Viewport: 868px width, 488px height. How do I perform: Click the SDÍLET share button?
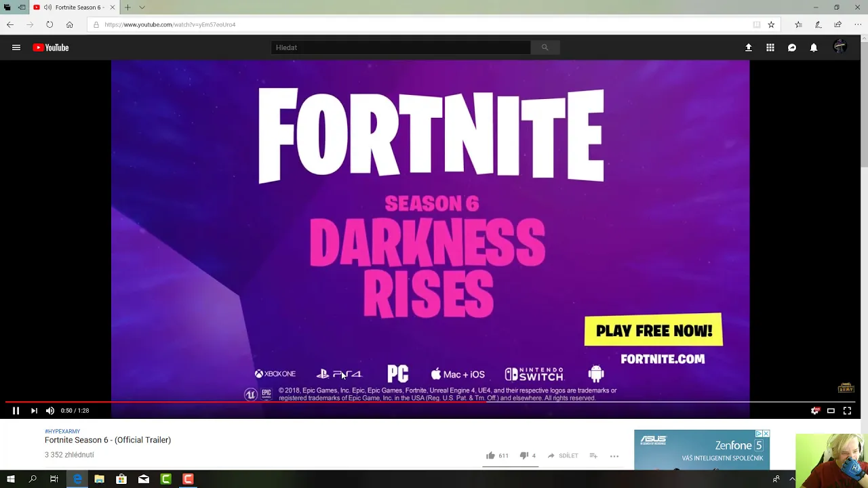pyautogui.click(x=563, y=455)
